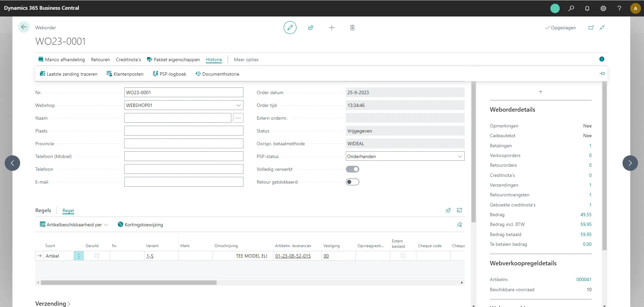Check Extern besteld checkbox in Artikel row

pos(403,256)
